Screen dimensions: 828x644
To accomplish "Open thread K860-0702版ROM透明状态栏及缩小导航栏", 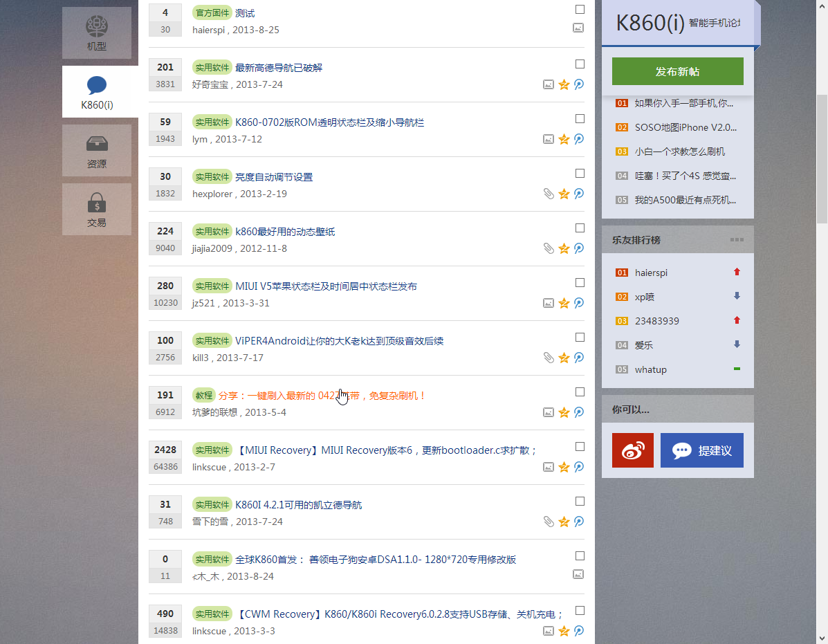I will (329, 122).
